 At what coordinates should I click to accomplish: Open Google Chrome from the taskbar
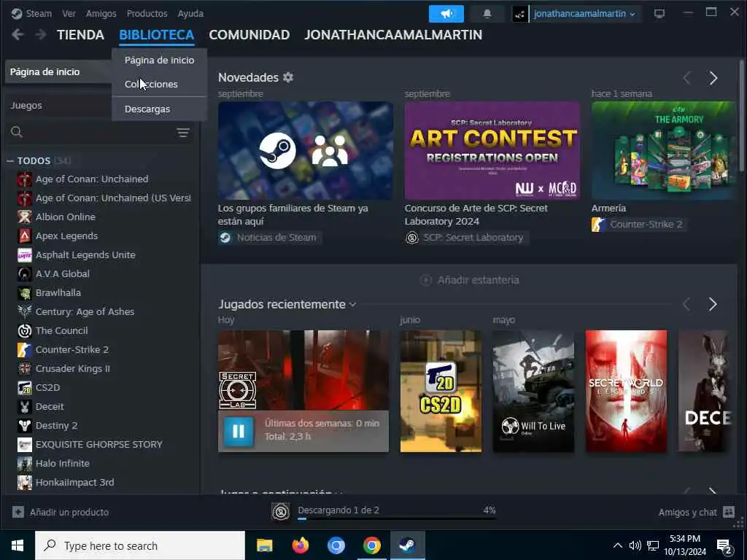tap(371, 545)
